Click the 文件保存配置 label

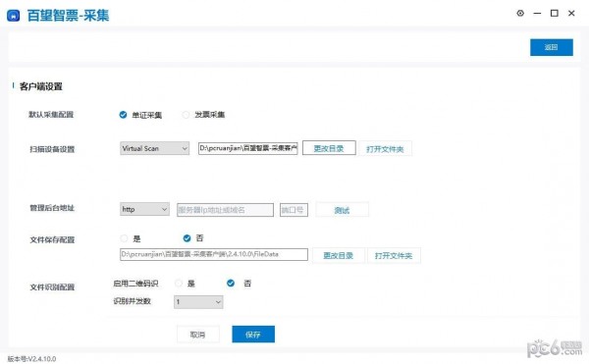coord(52,239)
